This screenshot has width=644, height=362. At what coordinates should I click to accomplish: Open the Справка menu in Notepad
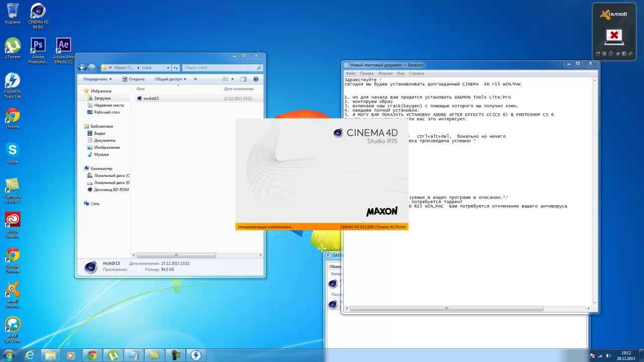tap(417, 73)
